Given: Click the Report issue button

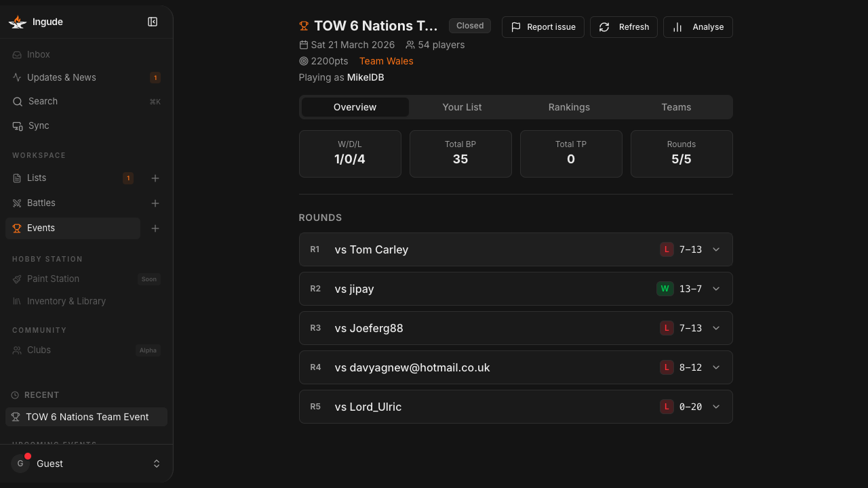Looking at the screenshot, I should click(543, 27).
